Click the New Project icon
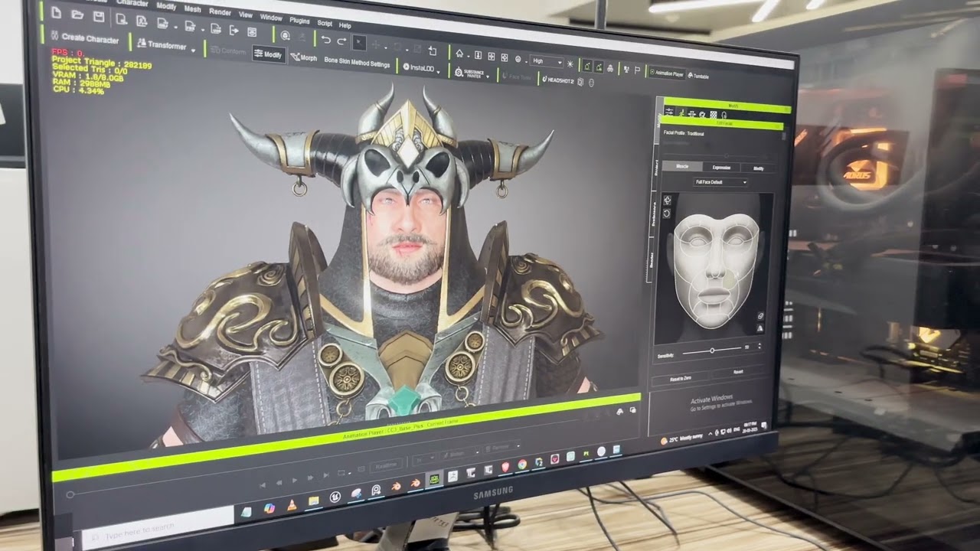980x551 pixels. tap(56, 14)
